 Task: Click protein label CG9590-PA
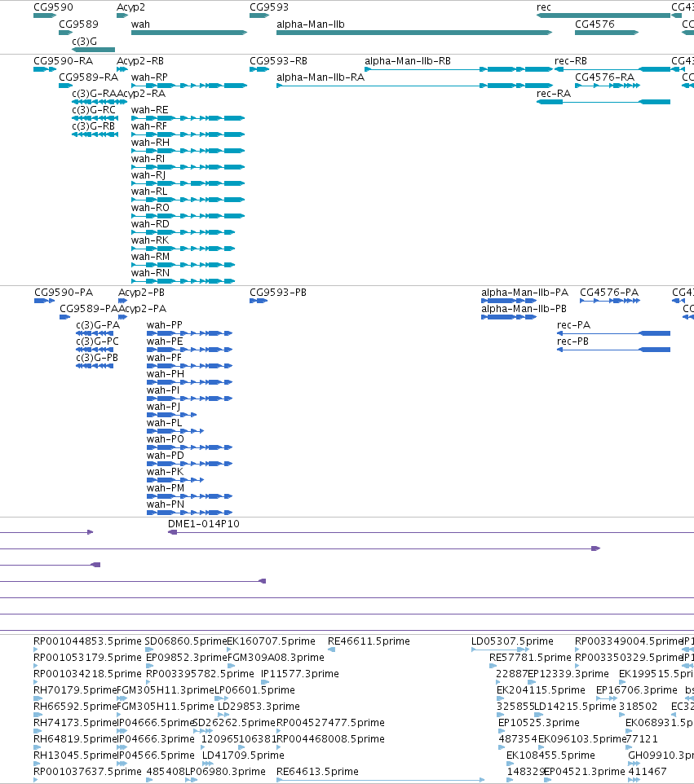tap(64, 293)
